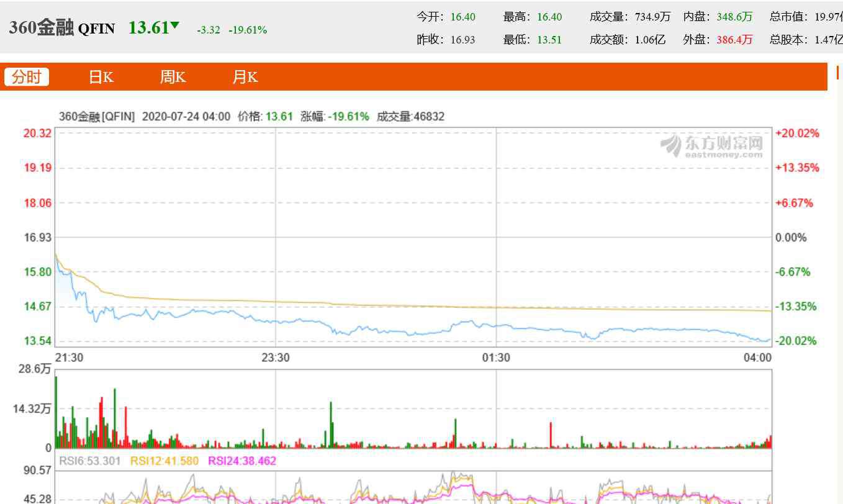Image resolution: width=843 pixels, height=504 pixels.
Task: Click the 外盘 value 386.4万
Action: pos(734,40)
